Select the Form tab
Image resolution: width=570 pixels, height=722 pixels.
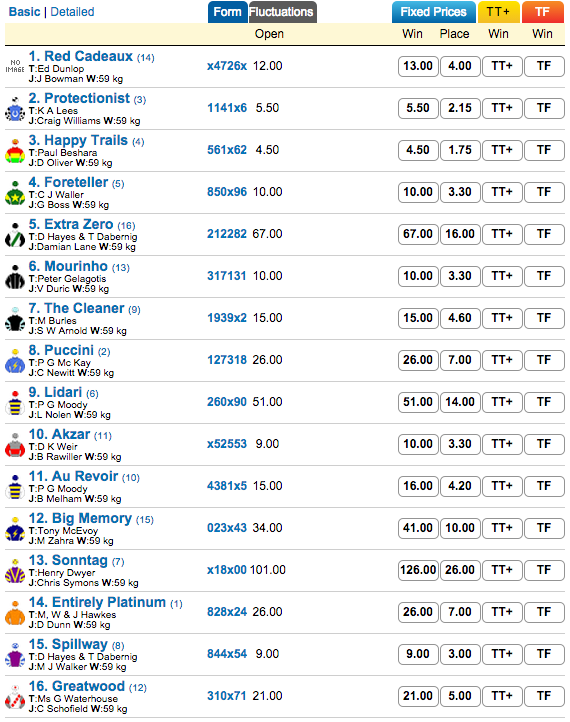(227, 12)
